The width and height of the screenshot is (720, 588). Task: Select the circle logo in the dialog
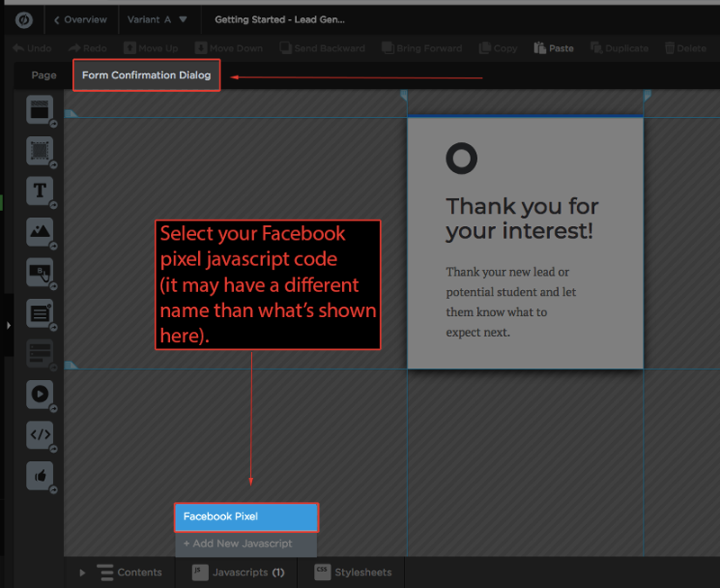462,158
